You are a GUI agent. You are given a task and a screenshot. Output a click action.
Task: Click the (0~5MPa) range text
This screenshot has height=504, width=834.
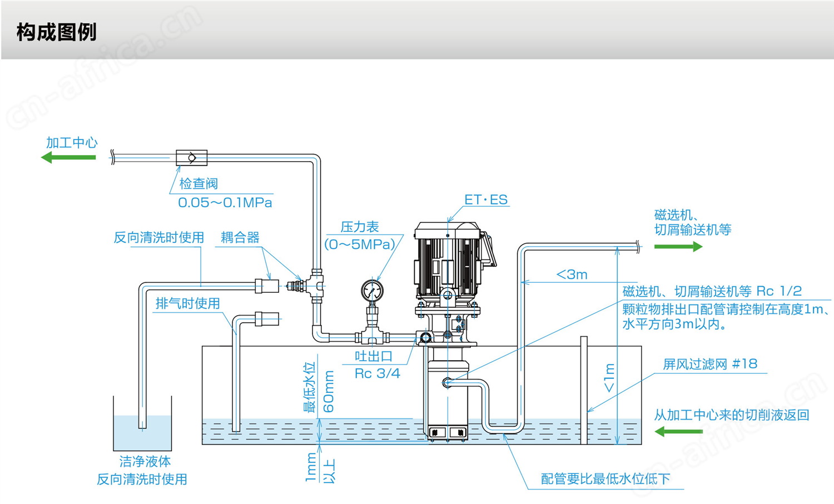(x=360, y=244)
